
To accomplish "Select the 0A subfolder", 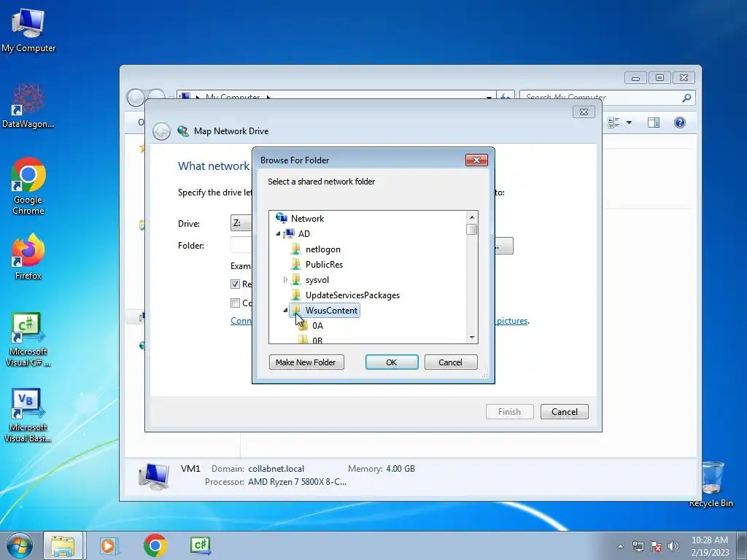I will (317, 326).
